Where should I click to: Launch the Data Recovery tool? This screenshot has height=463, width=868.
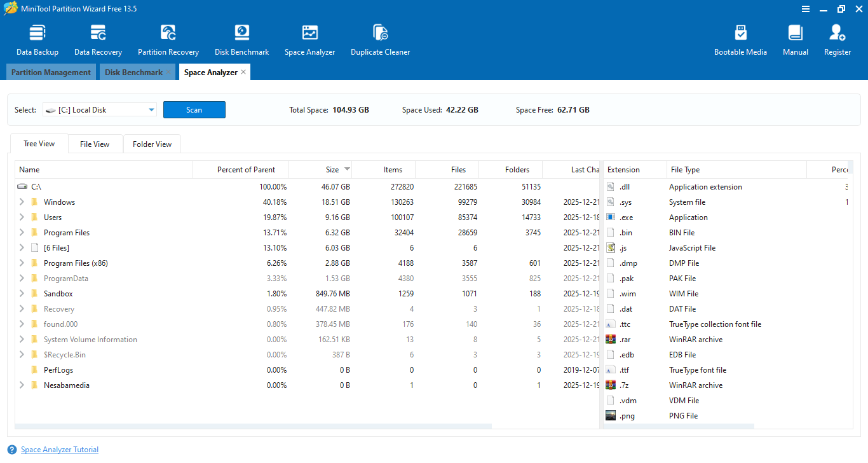(x=98, y=39)
